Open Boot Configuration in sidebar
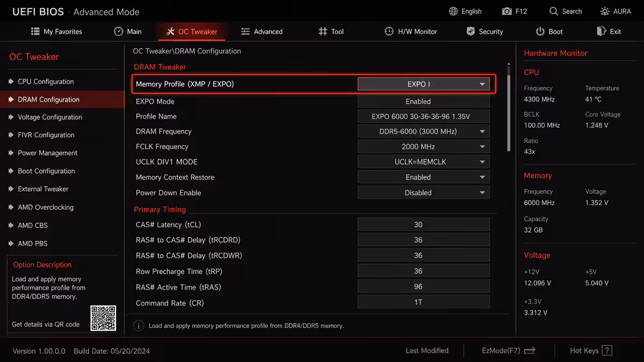 point(62,171)
